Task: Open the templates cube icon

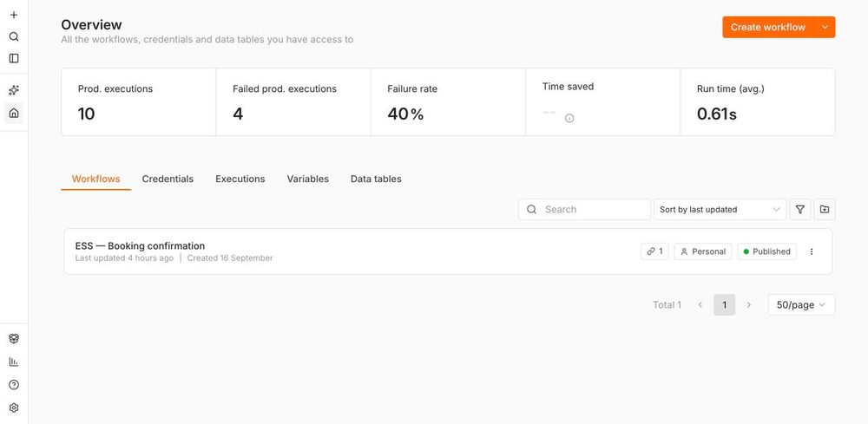Action: 14,338
